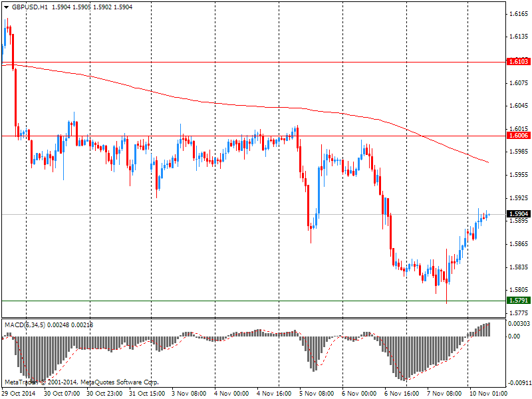The image size is (532, 399).
Task: Click the 31 Oct 15:00 time label
Action: [147, 393]
